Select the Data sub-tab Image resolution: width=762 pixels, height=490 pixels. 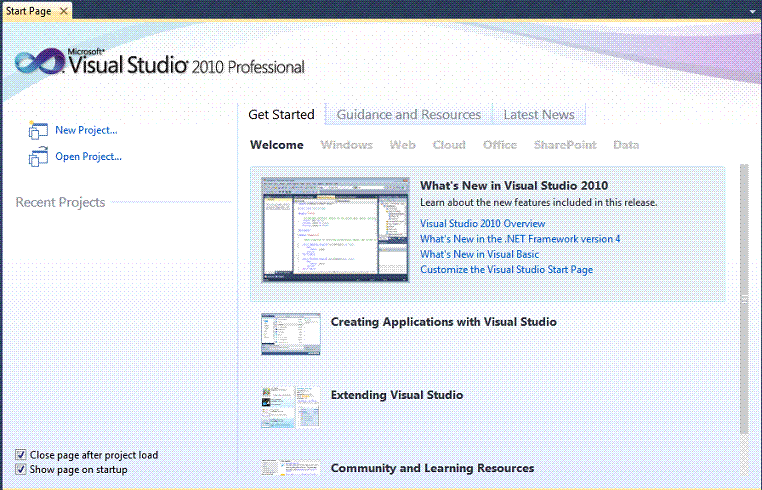pyautogui.click(x=626, y=145)
